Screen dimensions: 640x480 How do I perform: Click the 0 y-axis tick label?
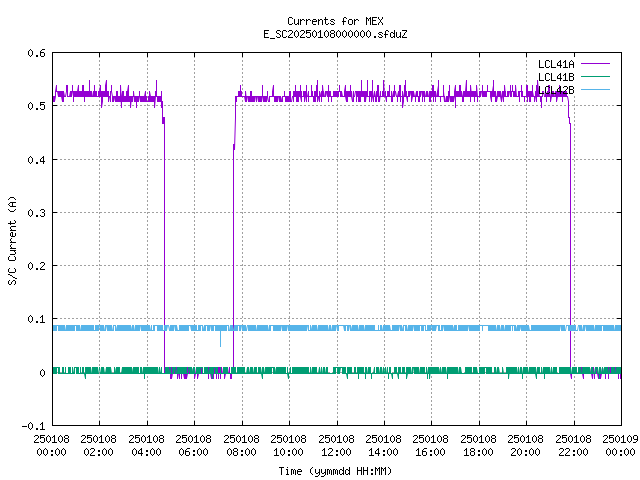42,373
